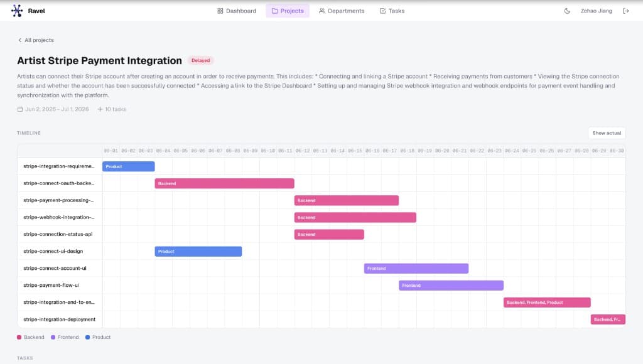The width and height of the screenshot is (643, 364).
Task: Select the Backend, Frontend, Product end-to-end bar
Action: (547, 302)
